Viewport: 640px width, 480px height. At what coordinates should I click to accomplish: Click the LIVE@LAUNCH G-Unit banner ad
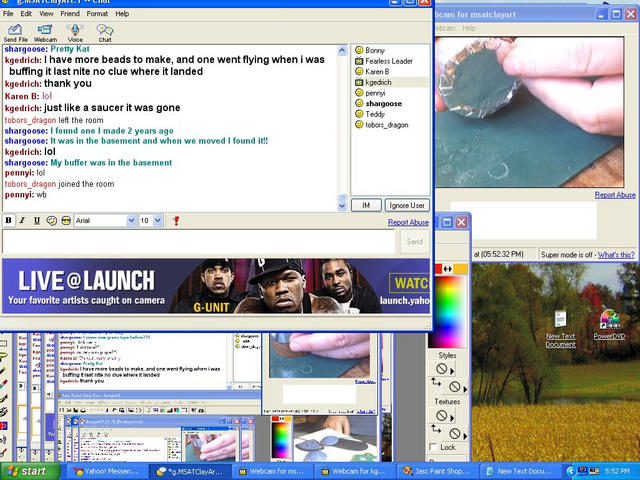pos(216,286)
